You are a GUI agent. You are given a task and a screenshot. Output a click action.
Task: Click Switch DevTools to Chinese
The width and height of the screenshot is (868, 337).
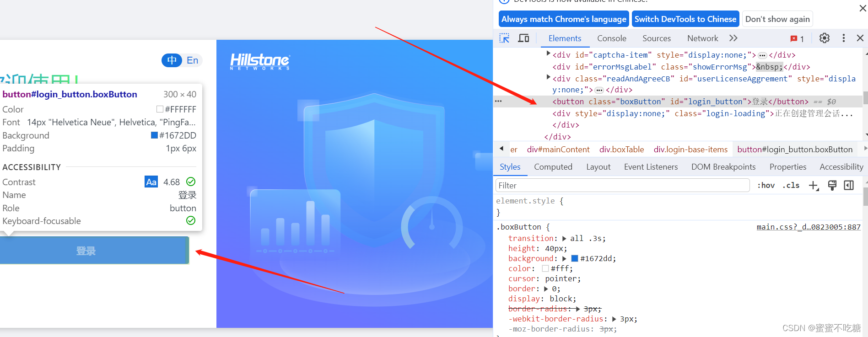(685, 19)
